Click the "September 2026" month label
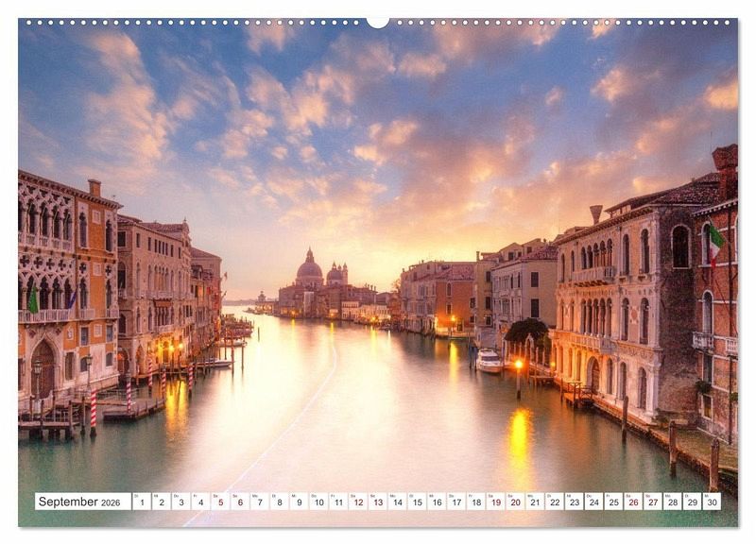Screen dimensions: 756x545 (79, 502)
